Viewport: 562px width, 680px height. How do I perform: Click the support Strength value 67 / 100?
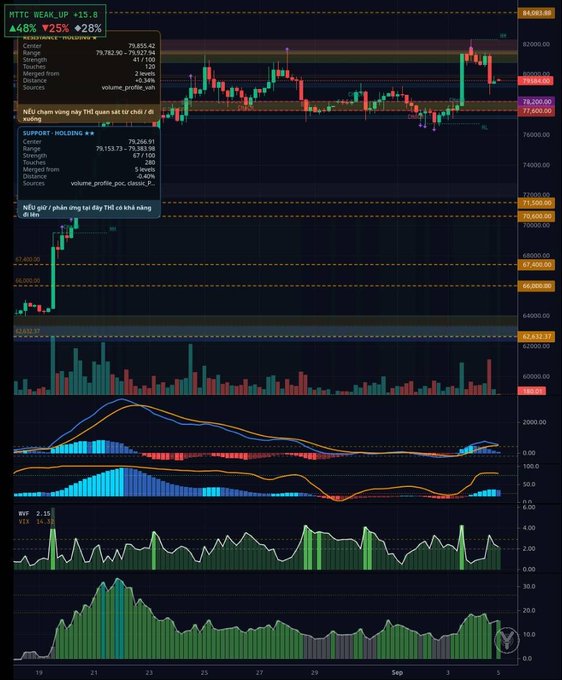144,155
